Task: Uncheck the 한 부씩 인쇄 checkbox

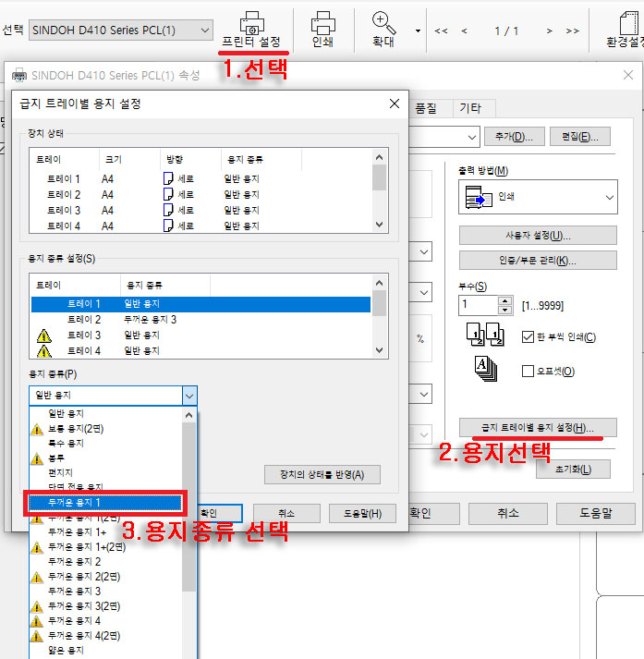Action: (x=529, y=337)
